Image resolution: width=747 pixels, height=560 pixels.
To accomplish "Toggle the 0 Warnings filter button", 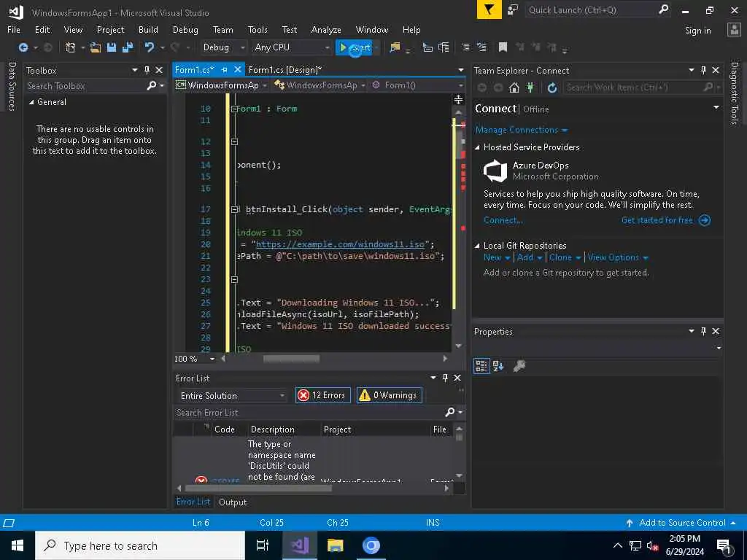I will click(390, 395).
